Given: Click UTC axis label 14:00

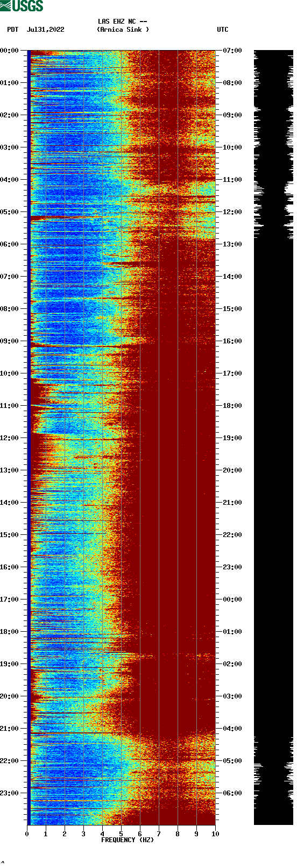Looking at the screenshot, I should (232, 277).
